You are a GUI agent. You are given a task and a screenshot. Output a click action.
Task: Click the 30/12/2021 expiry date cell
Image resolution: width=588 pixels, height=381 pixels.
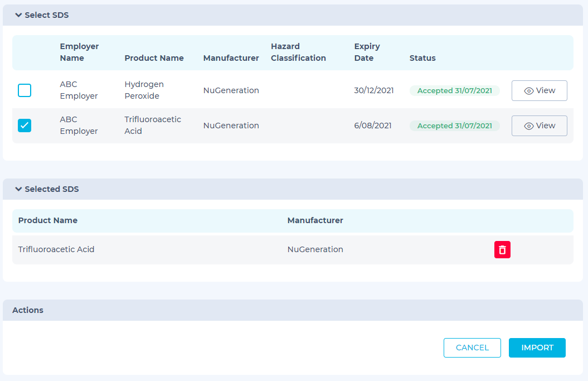tap(373, 90)
